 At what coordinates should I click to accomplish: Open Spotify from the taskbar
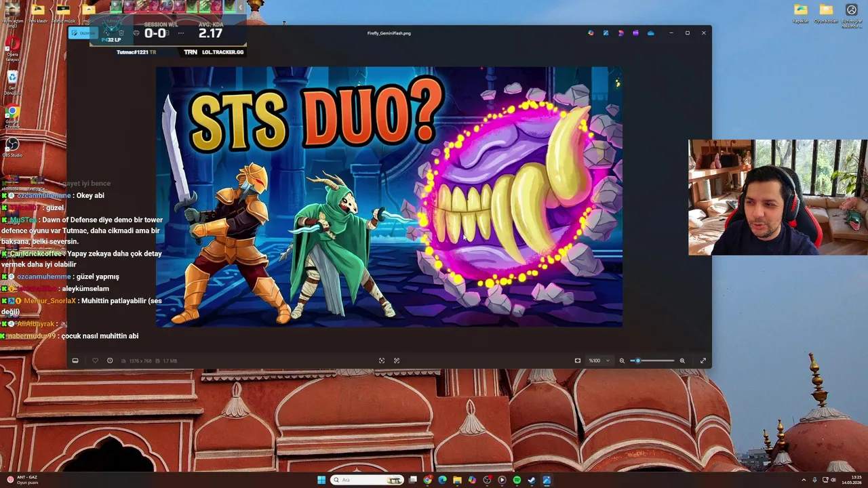coord(517,480)
